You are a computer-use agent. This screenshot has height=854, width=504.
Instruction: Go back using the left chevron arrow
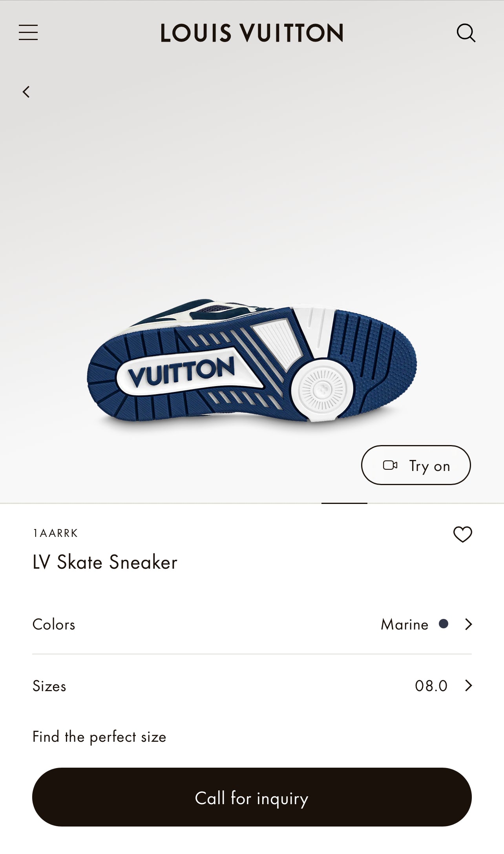(26, 92)
